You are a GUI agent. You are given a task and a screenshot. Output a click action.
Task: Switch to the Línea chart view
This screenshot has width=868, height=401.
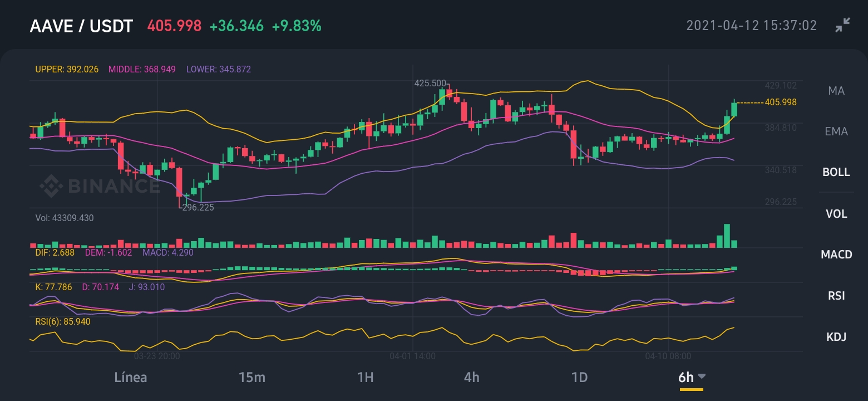click(x=131, y=377)
